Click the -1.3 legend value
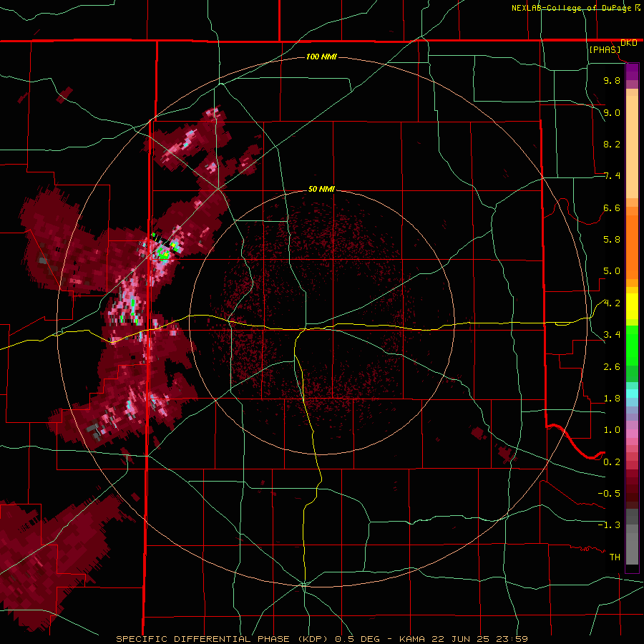This screenshot has width=644, height=644. pos(609,525)
